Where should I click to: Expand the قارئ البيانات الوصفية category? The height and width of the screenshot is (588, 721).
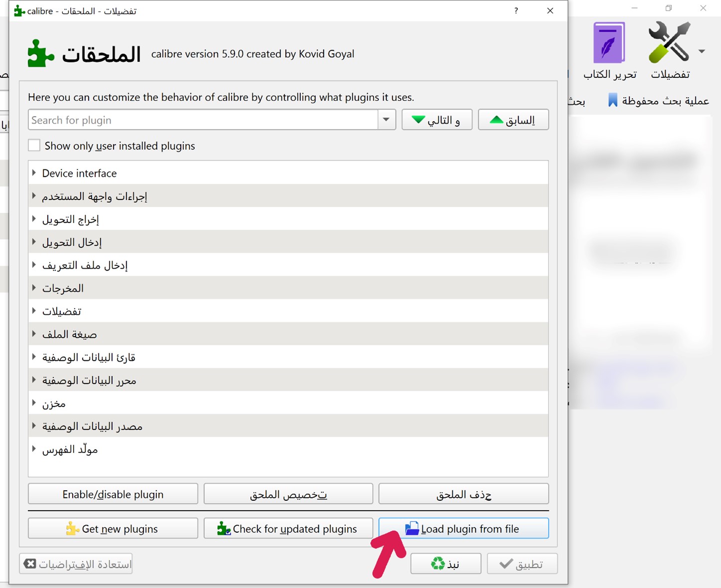pyautogui.click(x=34, y=357)
